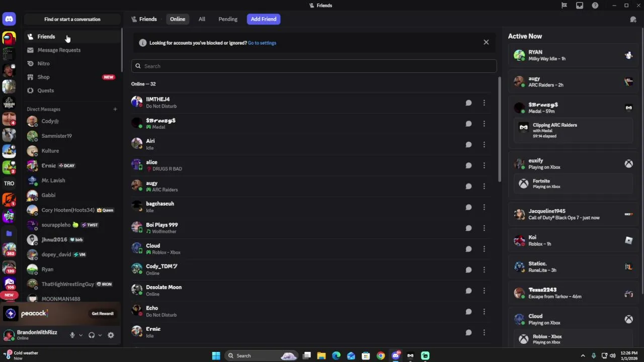Open DM with Mr. Lavish
The image size is (644, 362).
(72, 180)
